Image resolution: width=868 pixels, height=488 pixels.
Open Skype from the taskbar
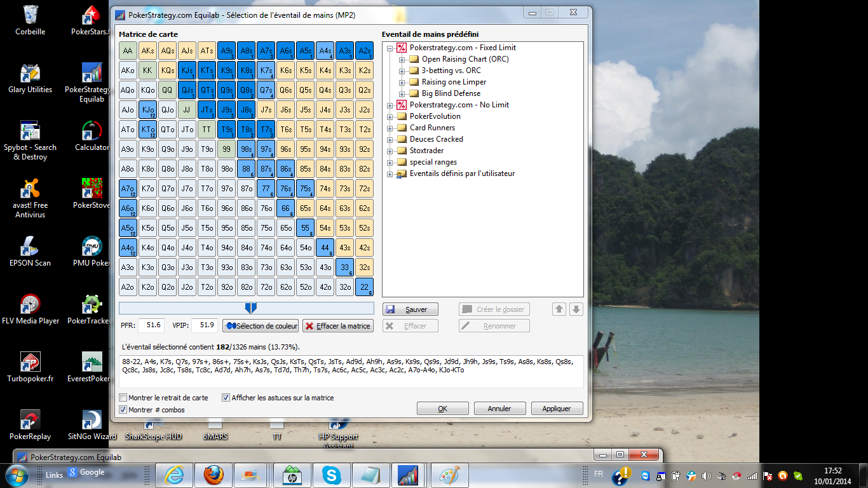[330, 475]
